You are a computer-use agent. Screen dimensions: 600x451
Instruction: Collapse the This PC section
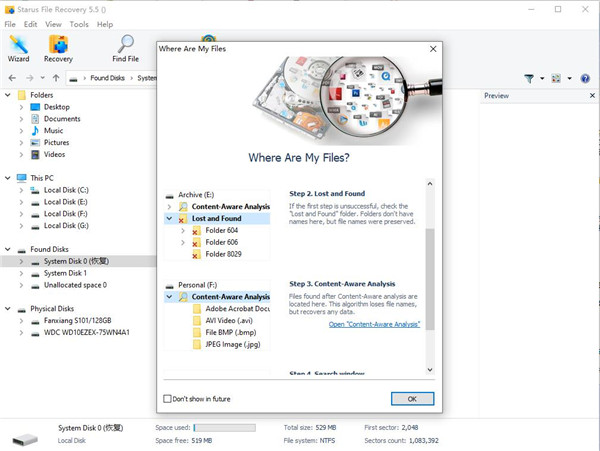pyautogui.click(x=8, y=178)
